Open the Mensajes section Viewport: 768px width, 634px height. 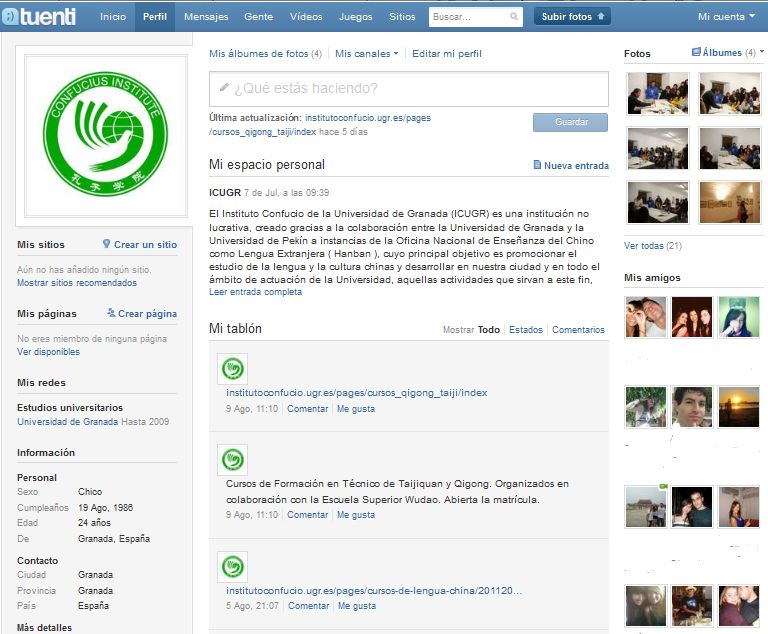206,16
